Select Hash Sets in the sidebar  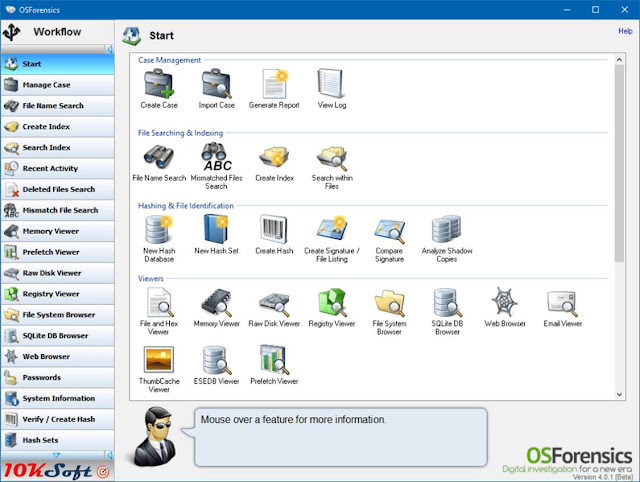click(58, 440)
